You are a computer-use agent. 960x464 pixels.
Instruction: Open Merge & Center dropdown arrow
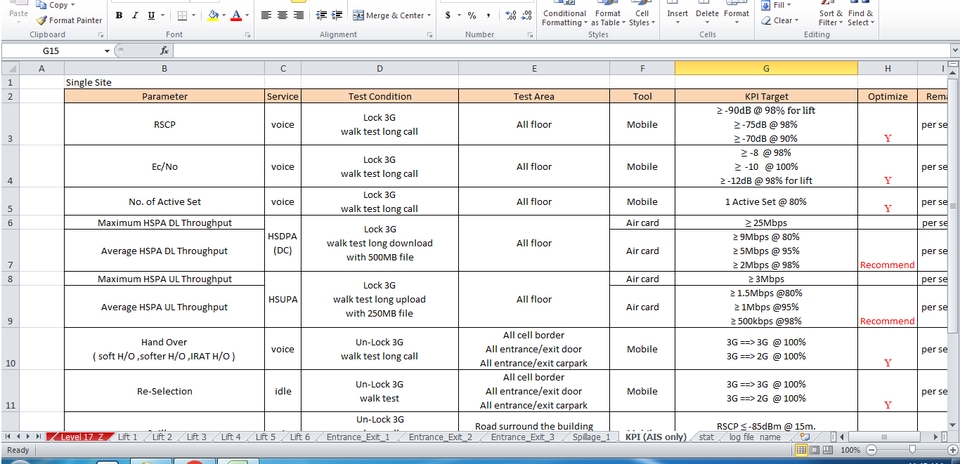(429, 15)
